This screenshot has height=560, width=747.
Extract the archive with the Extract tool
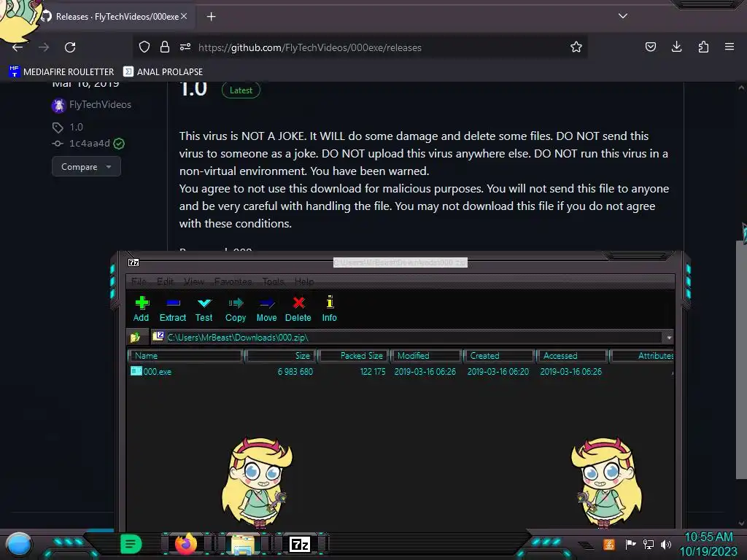pos(172,309)
